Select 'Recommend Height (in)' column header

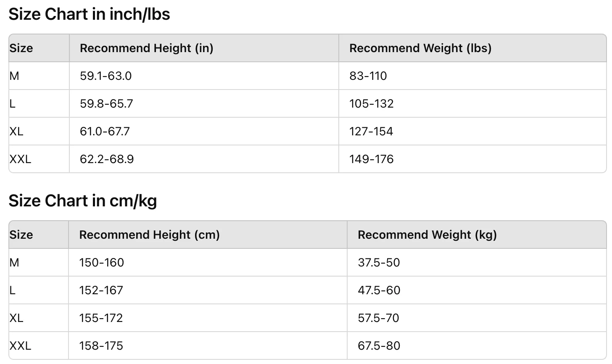click(146, 48)
